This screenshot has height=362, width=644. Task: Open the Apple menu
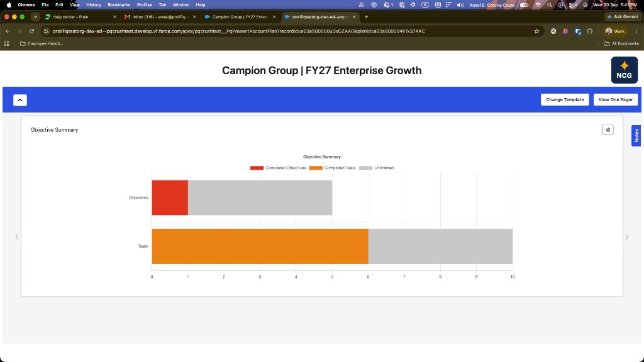click(x=9, y=5)
